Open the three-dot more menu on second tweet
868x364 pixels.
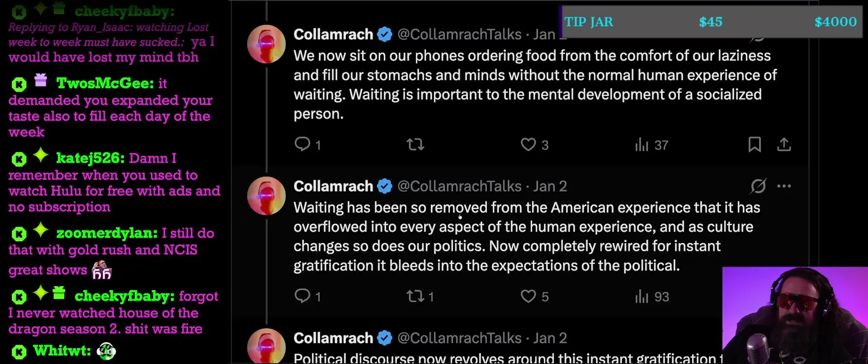click(x=784, y=186)
